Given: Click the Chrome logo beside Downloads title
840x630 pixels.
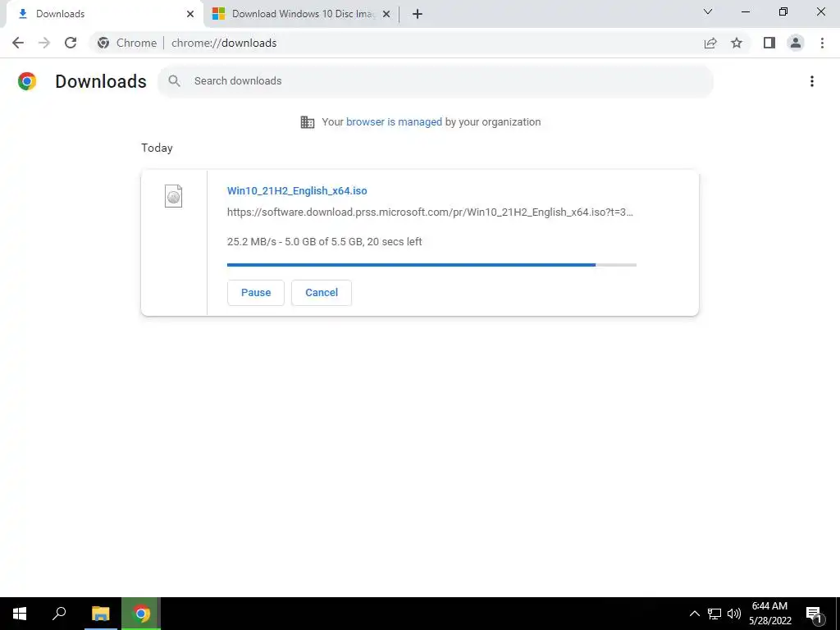Looking at the screenshot, I should (27, 81).
